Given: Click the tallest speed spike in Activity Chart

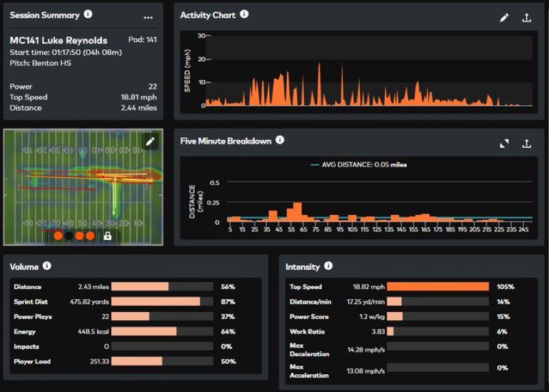Looking at the screenshot, I should [x=319, y=84].
